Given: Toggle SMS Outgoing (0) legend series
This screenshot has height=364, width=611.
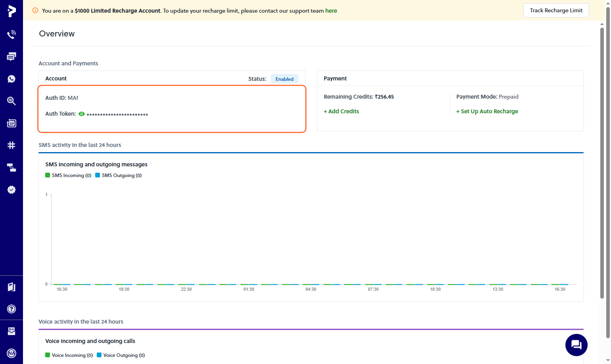Looking at the screenshot, I should click(x=119, y=175).
